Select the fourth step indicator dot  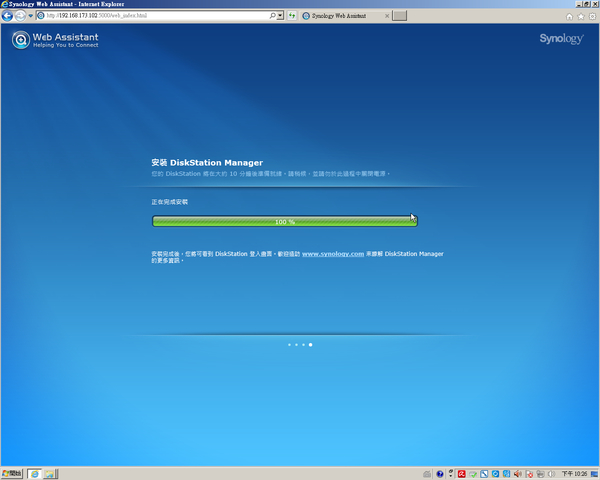click(310, 345)
